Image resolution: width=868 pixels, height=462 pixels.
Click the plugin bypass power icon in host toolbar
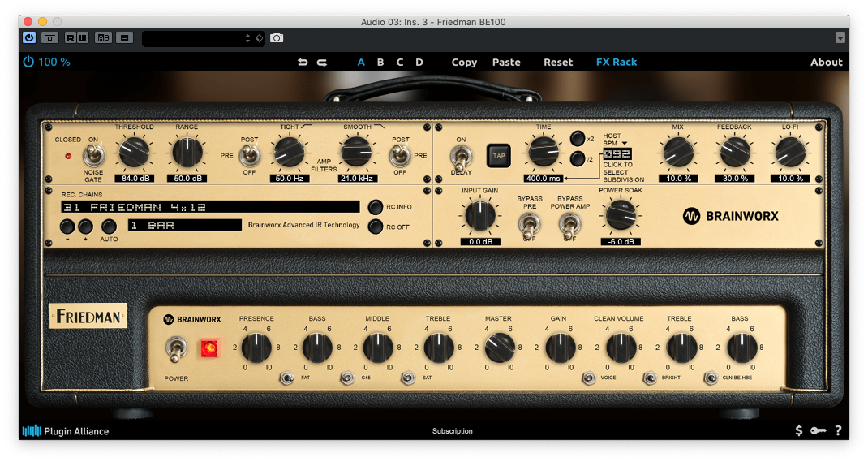(x=29, y=37)
